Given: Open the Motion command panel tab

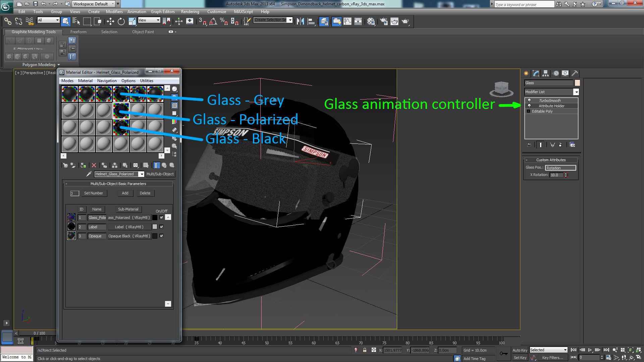Looking at the screenshot, I should click(x=556, y=73).
